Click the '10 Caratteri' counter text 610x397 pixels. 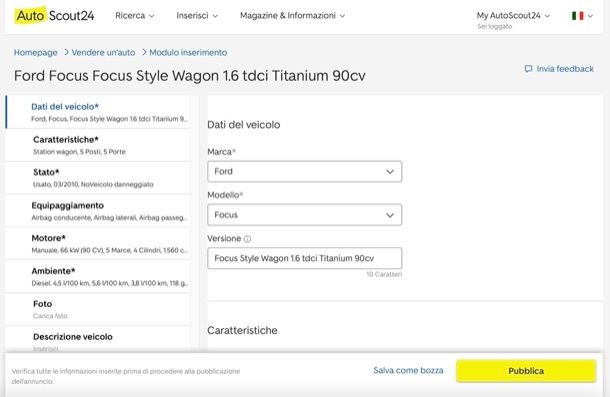click(x=384, y=274)
